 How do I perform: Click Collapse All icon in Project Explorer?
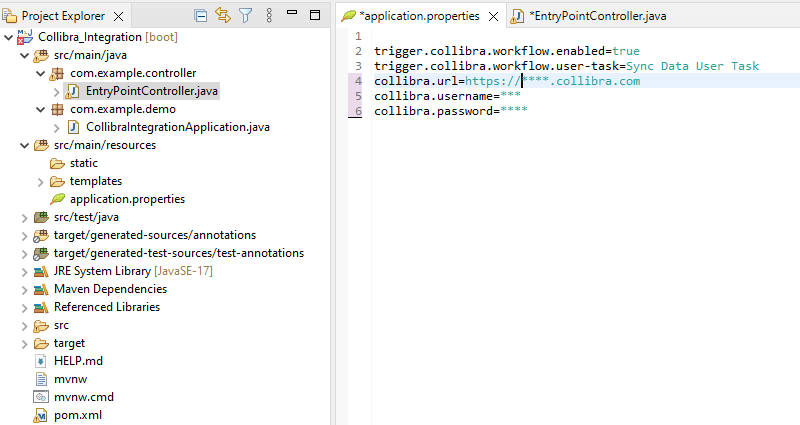tap(201, 16)
